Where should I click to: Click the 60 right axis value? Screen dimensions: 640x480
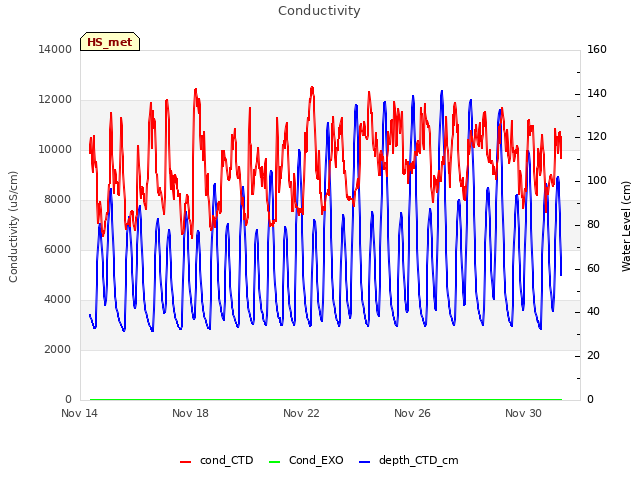point(593,269)
